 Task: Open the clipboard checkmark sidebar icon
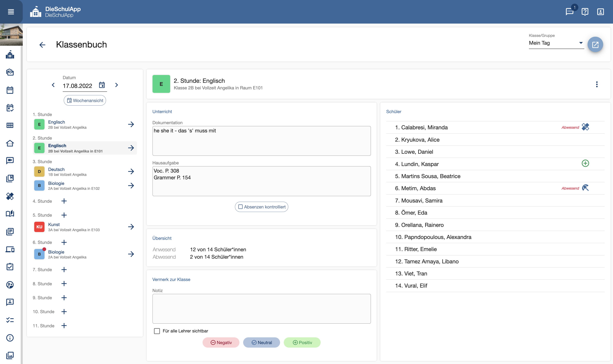(x=10, y=267)
